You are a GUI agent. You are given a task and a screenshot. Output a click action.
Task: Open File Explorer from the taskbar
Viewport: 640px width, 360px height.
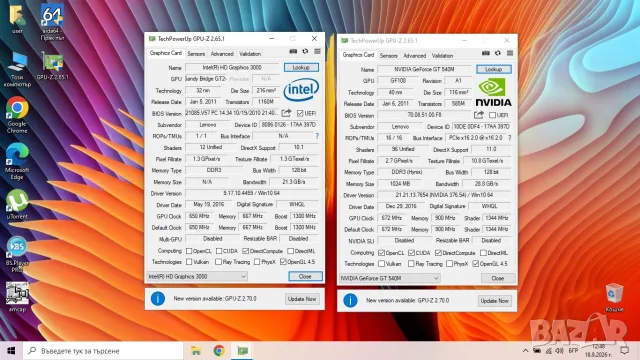pos(196,351)
